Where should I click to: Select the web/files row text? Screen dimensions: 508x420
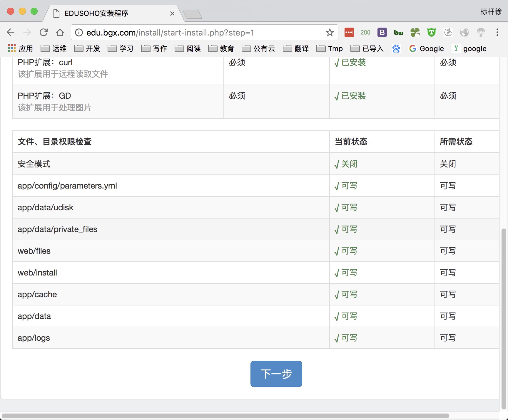[x=34, y=251]
